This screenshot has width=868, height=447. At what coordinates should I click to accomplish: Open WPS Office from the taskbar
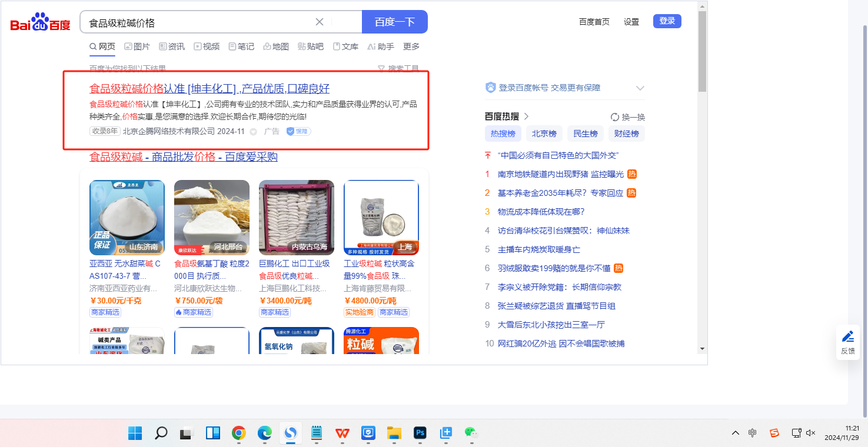(342, 433)
